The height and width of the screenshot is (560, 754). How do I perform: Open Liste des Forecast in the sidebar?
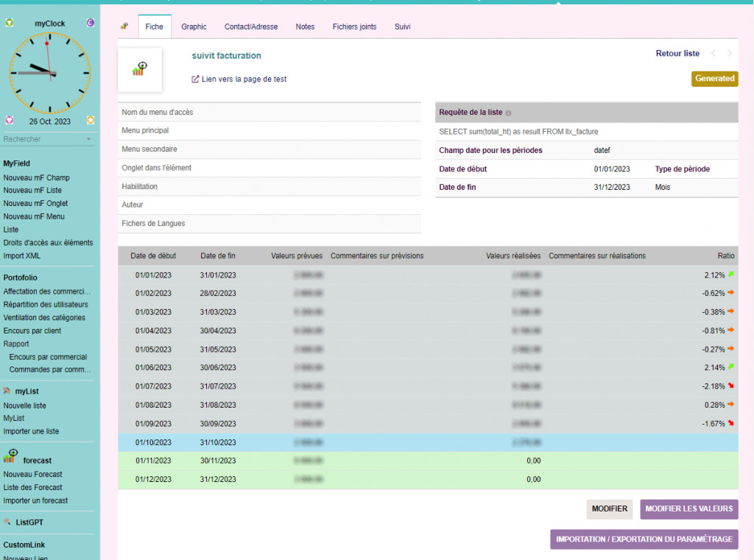[32, 487]
